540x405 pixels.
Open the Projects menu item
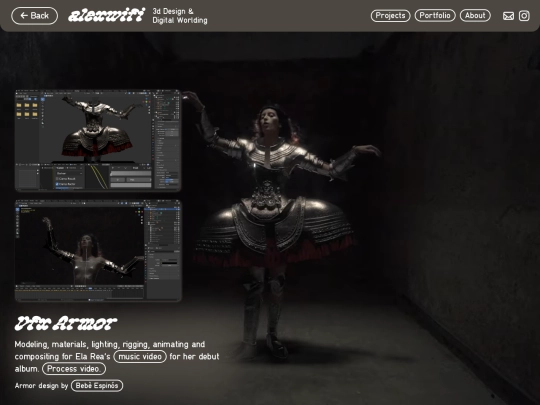[390, 15]
